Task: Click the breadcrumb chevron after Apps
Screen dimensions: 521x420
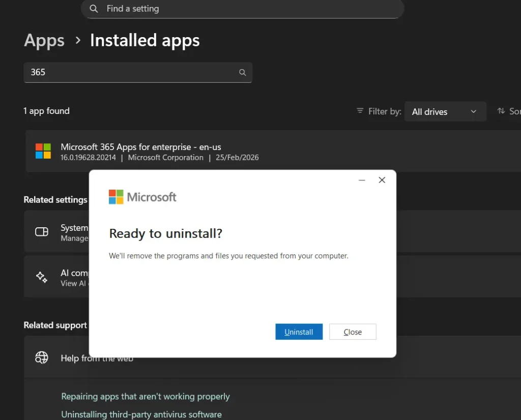Action: (x=78, y=40)
